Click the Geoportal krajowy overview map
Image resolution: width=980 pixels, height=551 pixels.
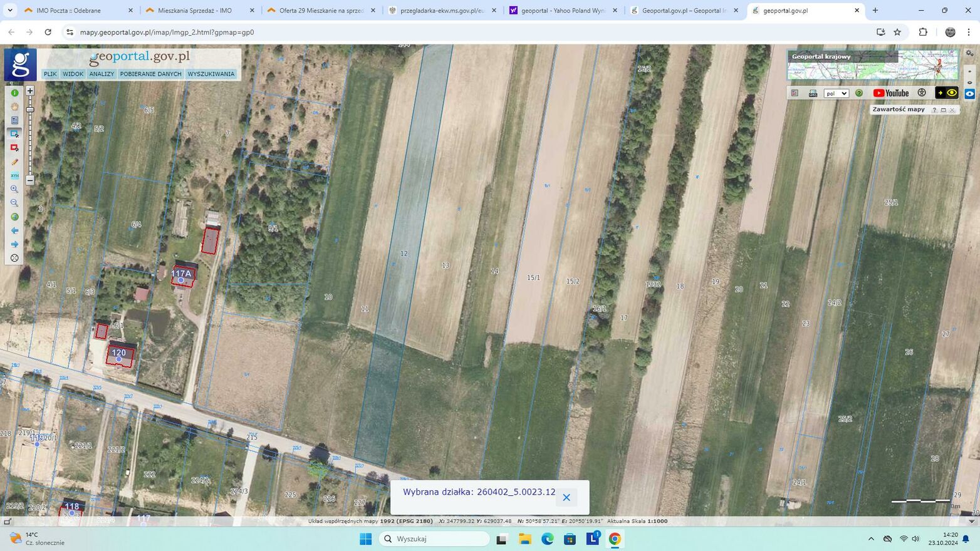872,65
